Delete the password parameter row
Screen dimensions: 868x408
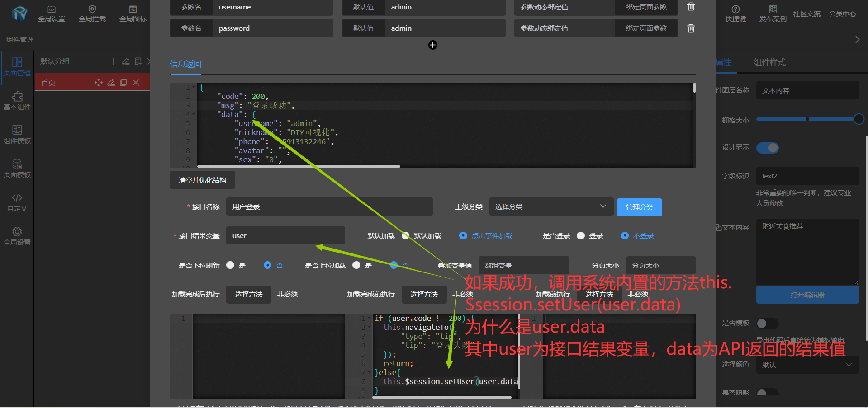(691, 28)
